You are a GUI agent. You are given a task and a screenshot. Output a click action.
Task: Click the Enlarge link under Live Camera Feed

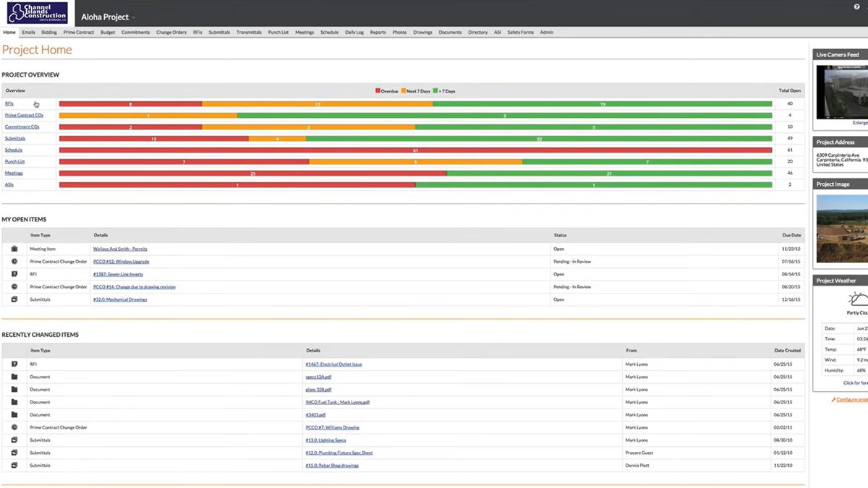(859, 122)
